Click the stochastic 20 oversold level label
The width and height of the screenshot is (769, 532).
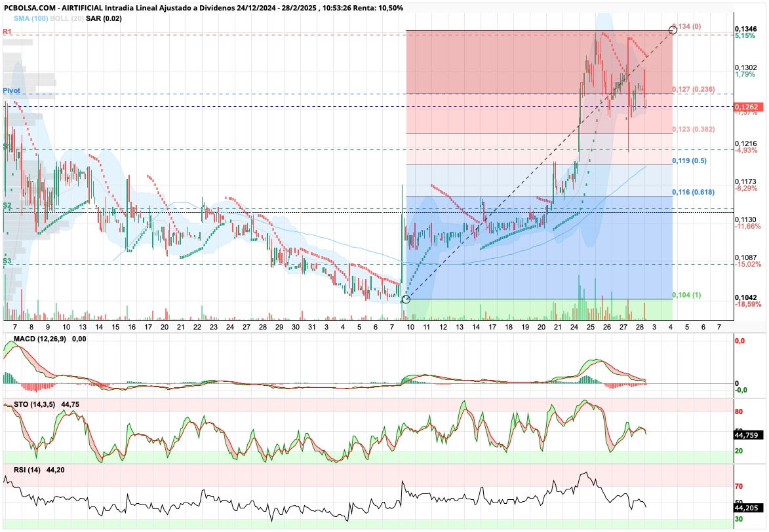[x=739, y=451]
